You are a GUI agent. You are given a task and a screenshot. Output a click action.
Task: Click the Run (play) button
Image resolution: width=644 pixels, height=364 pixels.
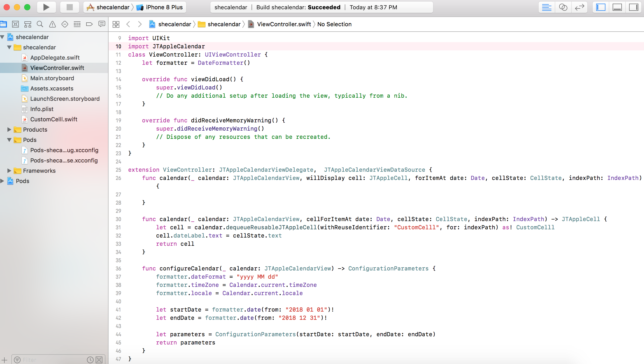click(46, 7)
